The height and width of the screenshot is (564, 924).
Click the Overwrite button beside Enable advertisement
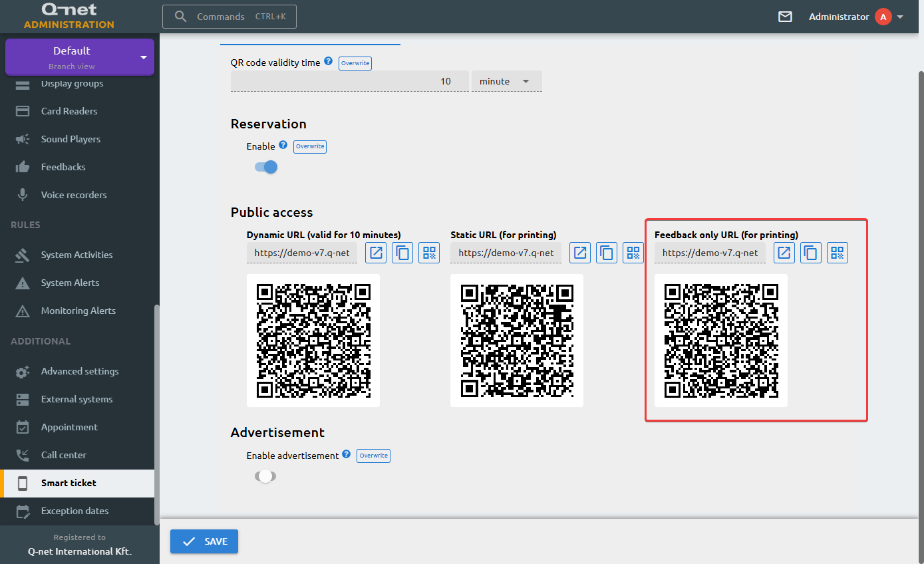[374, 456]
